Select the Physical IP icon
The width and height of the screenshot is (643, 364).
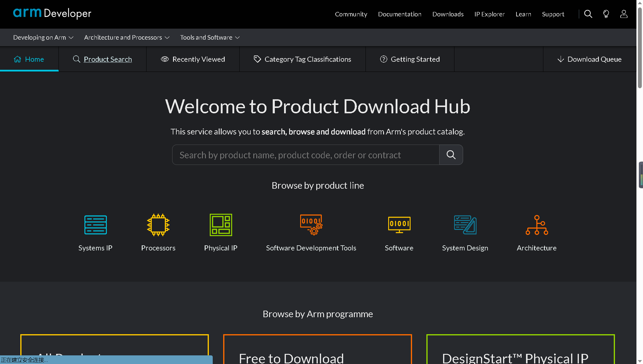pos(221,225)
